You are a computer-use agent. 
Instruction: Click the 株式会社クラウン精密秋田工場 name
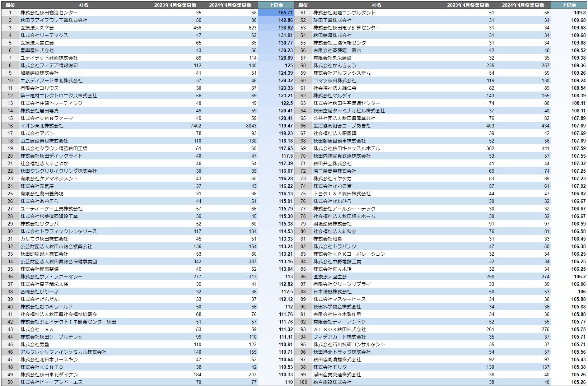pyautogui.click(x=54, y=148)
